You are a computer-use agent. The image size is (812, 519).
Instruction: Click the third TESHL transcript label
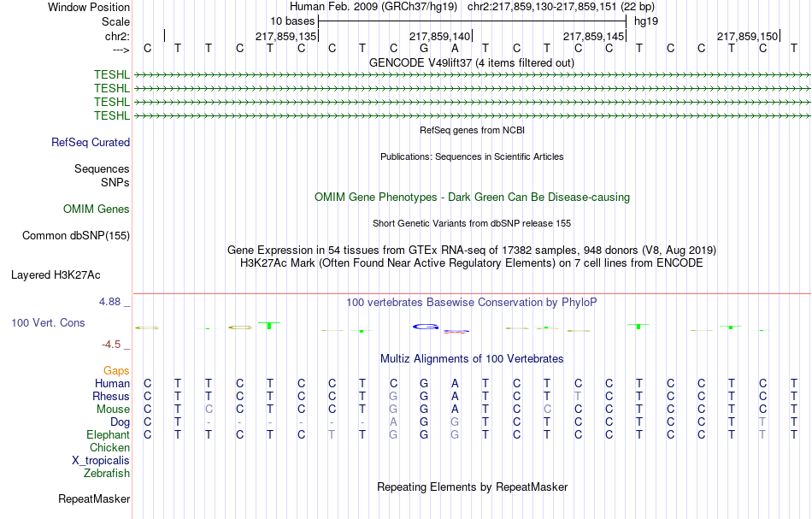112,102
